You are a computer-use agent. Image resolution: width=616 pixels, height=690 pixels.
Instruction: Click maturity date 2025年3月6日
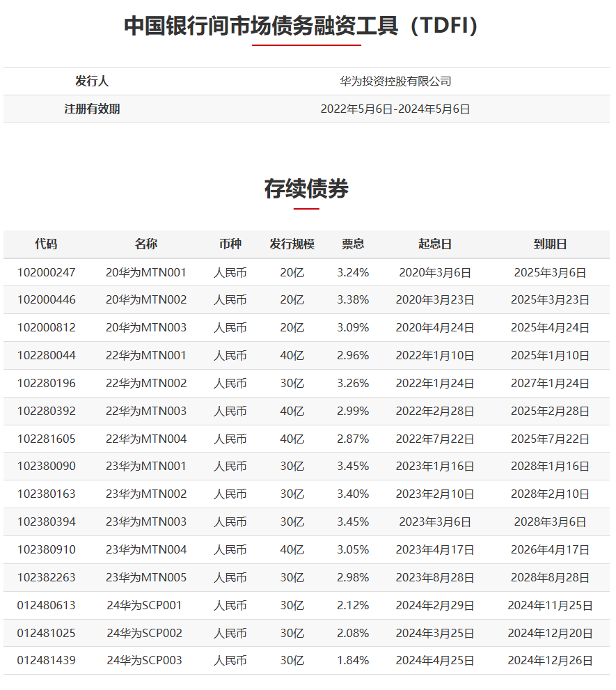pos(550,273)
